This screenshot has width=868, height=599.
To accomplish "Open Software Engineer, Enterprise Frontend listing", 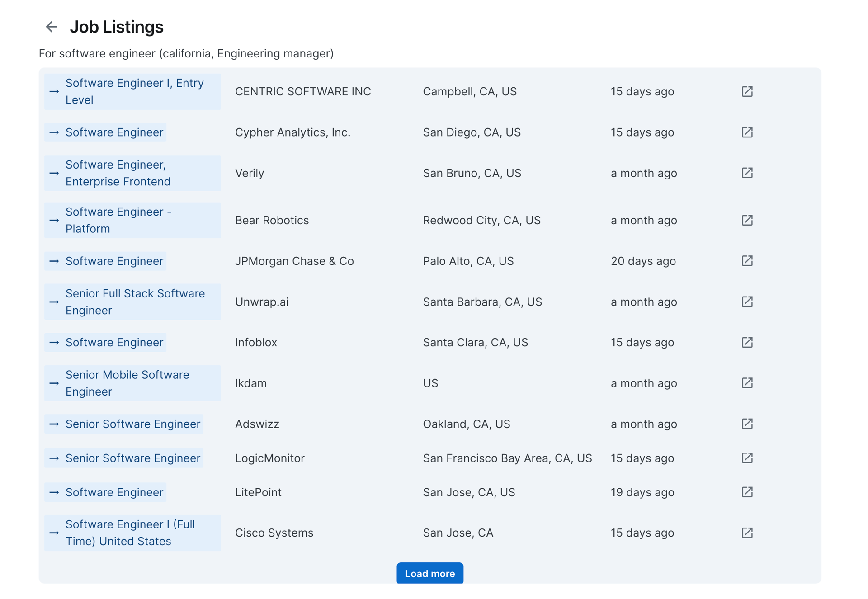I will click(x=132, y=173).
